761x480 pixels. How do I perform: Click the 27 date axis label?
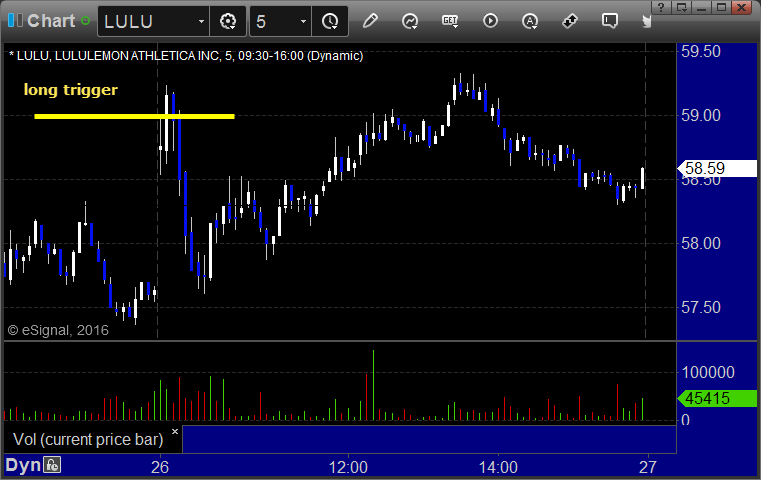pyautogui.click(x=648, y=467)
